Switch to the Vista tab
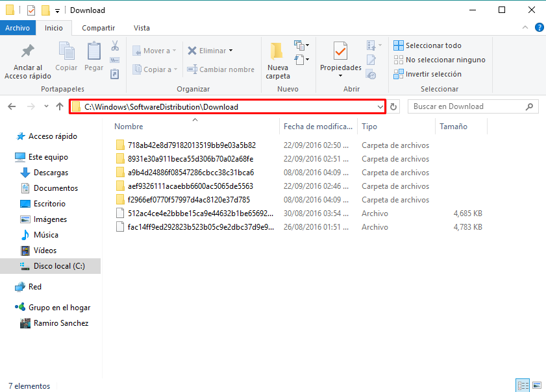This screenshot has width=546, height=392. (142, 28)
